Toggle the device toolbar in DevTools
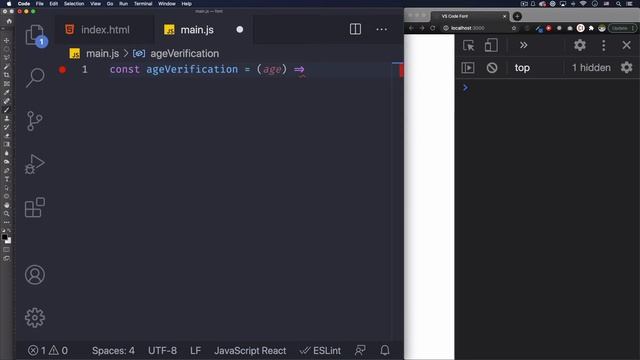 pyautogui.click(x=491, y=45)
